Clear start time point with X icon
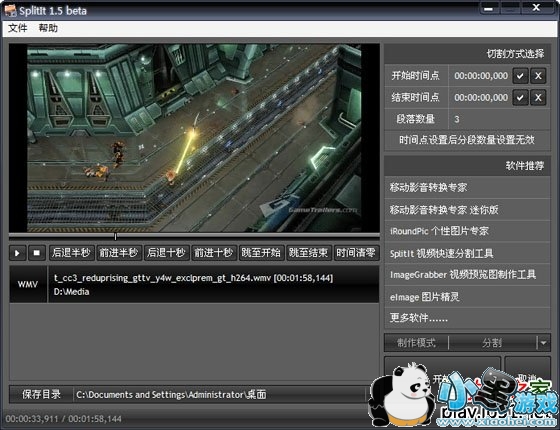Screen dimensions: 560x430 (538, 76)
